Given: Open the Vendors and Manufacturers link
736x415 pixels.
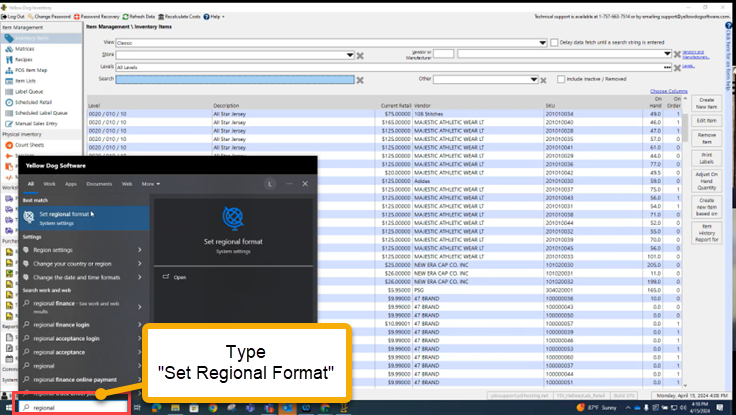Looking at the screenshot, I should (x=695, y=54).
